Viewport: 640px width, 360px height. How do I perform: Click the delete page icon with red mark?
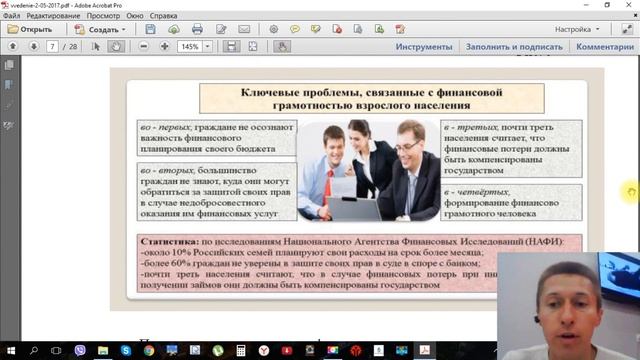337,29
